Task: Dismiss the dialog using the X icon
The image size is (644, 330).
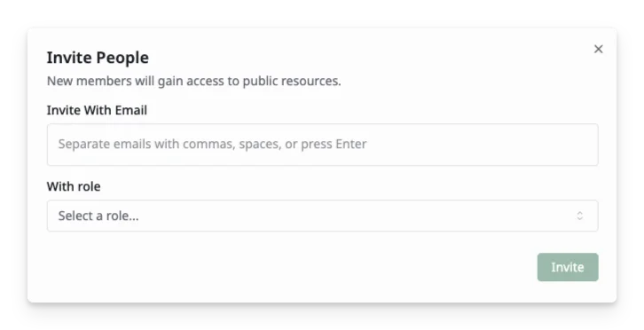Action: click(x=599, y=50)
